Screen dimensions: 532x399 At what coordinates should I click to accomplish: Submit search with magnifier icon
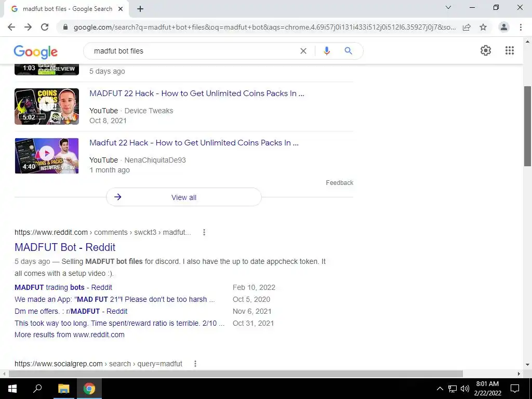click(348, 51)
